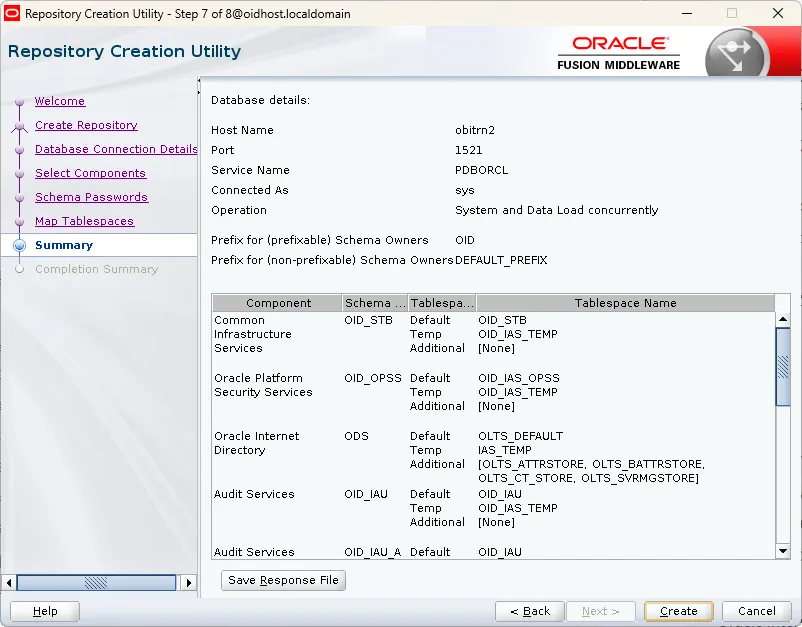Viewport: 802px width, 627px height.
Task: Click the Summary step indicator icon
Action: (19, 246)
